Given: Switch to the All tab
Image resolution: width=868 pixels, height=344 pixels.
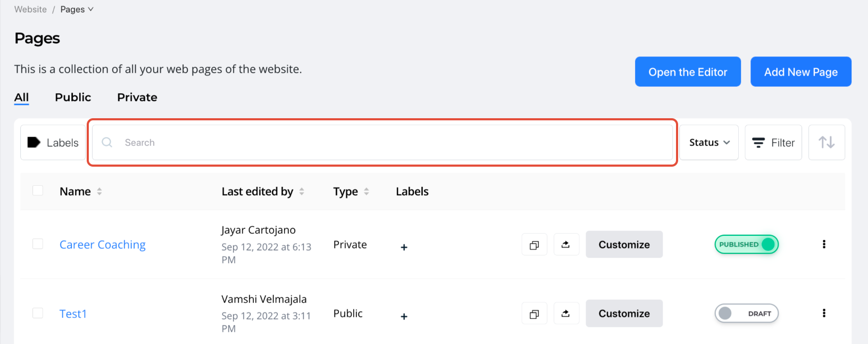Looking at the screenshot, I should [x=22, y=97].
